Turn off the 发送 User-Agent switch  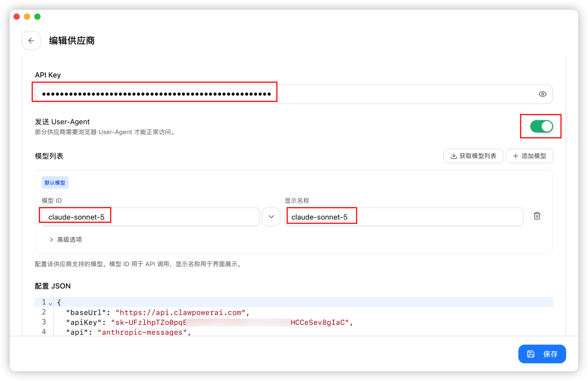541,126
